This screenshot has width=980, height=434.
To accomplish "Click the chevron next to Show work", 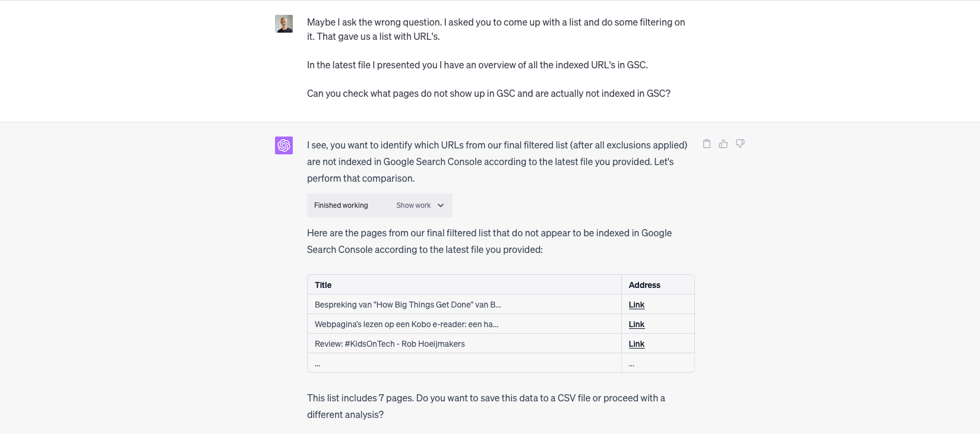I will click(441, 205).
